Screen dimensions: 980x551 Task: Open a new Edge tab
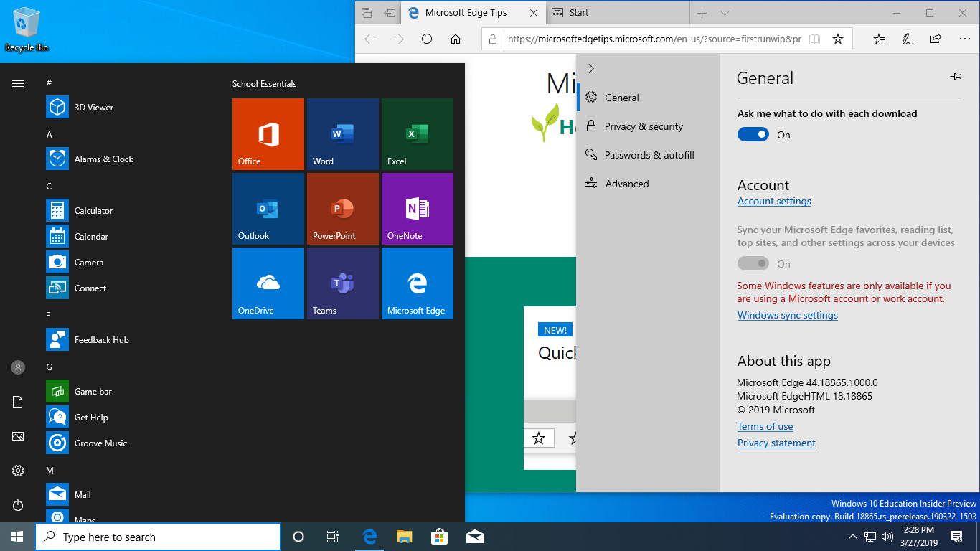(702, 13)
